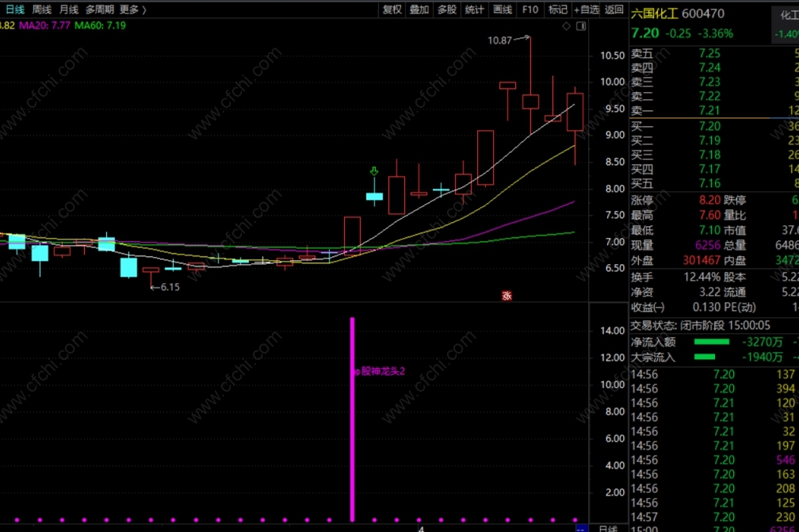Click the 标记 mark button
This screenshot has width=799, height=532.
click(557, 10)
